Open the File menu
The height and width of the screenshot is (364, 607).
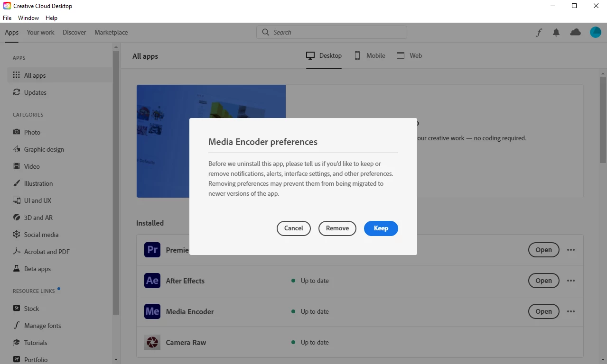tap(7, 18)
